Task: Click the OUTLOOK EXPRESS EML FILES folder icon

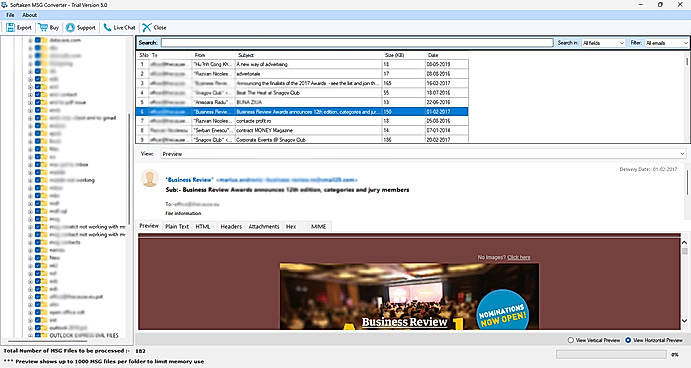Action: click(x=44, y=335)
